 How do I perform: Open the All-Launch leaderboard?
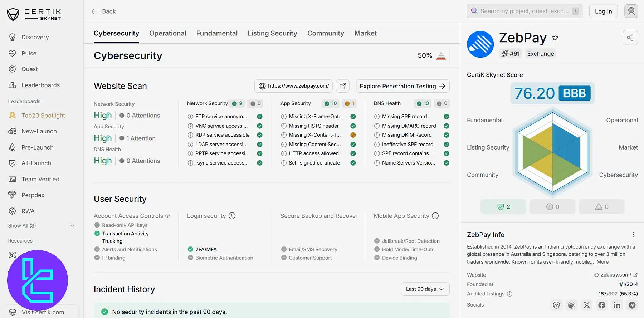[x=29, y=163]
